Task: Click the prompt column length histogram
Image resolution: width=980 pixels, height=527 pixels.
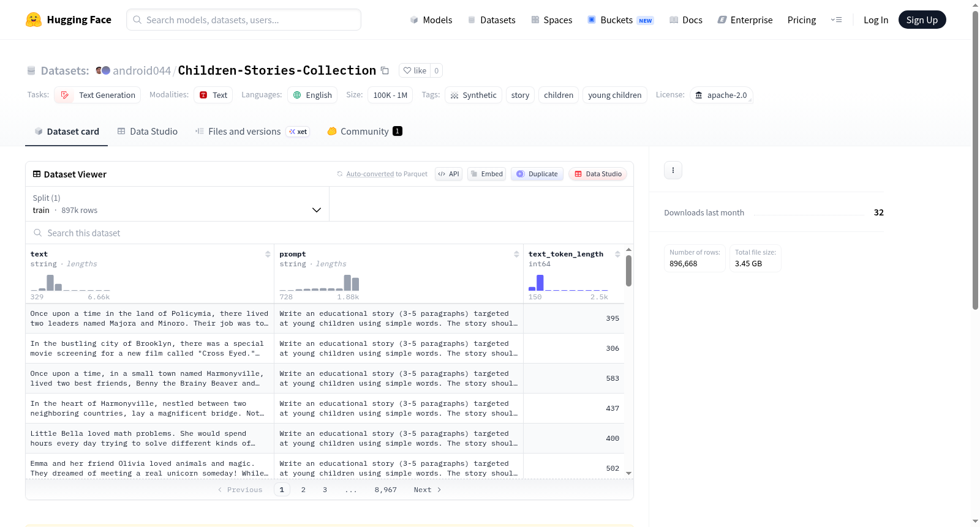Action: 319,283
